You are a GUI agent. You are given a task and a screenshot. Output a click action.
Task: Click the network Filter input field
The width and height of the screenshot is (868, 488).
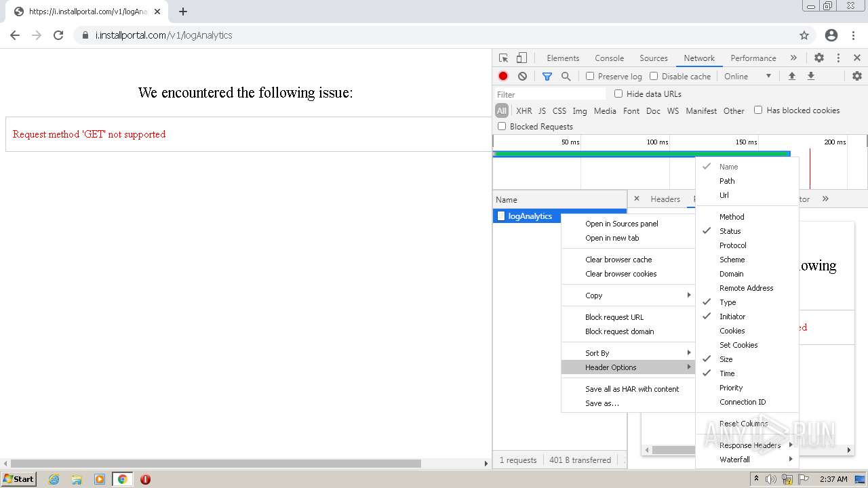point(551,94)
